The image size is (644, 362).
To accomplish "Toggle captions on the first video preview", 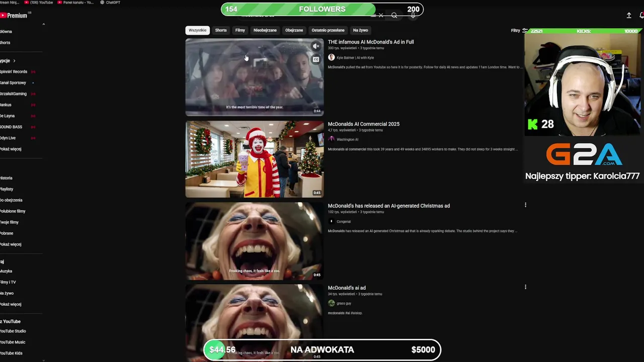I will 316,59.
